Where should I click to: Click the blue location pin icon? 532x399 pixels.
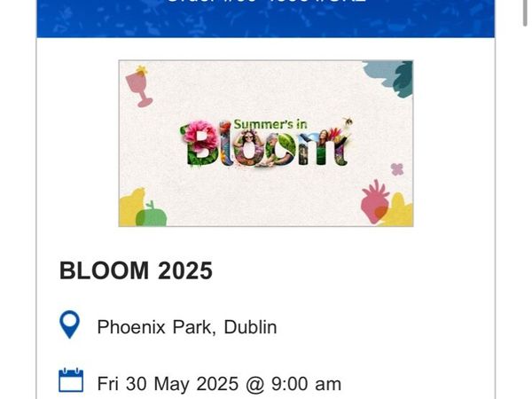point(69,325)
